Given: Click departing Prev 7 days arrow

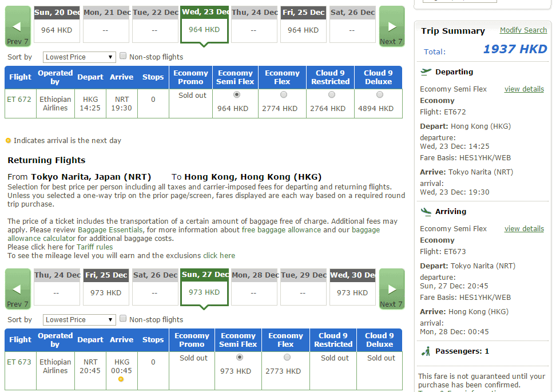Looking at the screenshot, I should (x=17, y=26).
